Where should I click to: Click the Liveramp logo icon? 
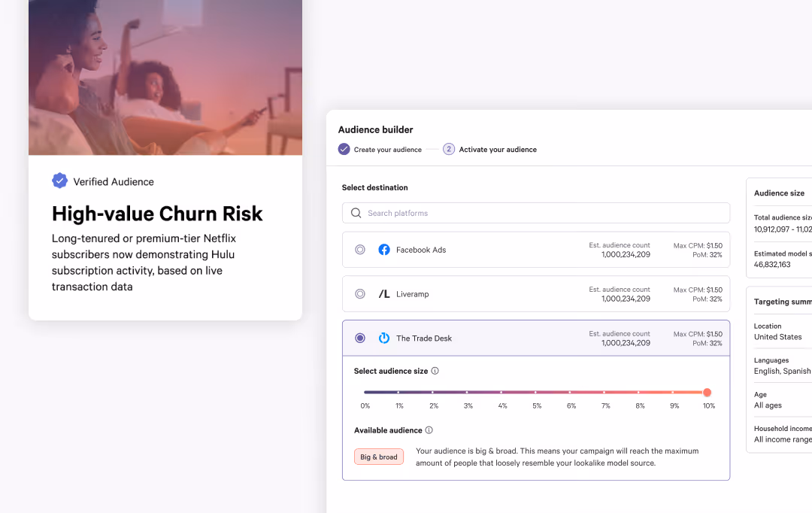(383, 294)
